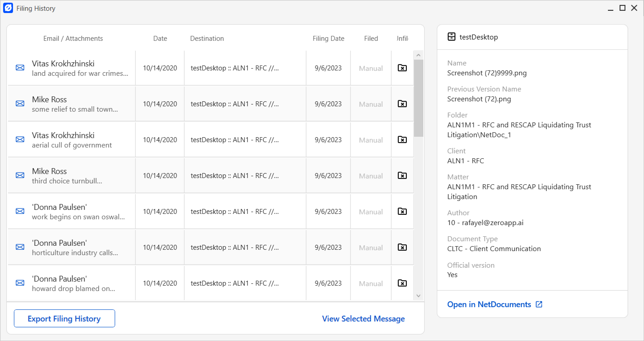The image size is (644, 341).
Task: Click the Email / Attachments column header
Action: (x=73, y=39)
